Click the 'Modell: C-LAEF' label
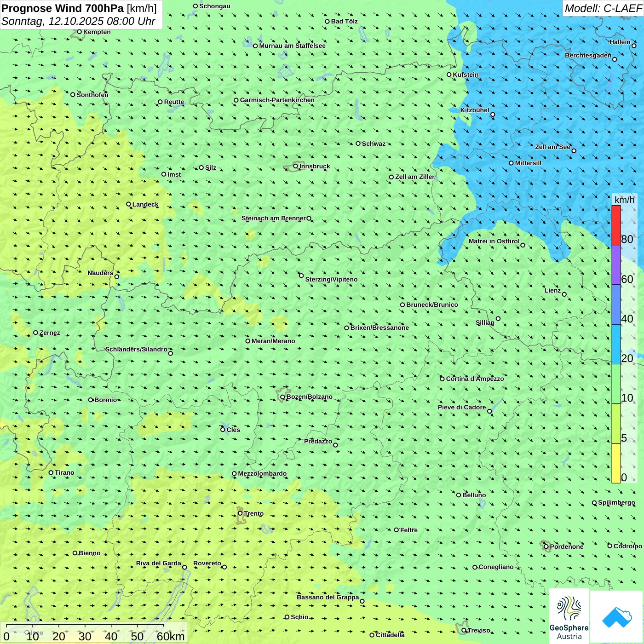This screenshot has height=644, width=644. click(x=603, y=8)
